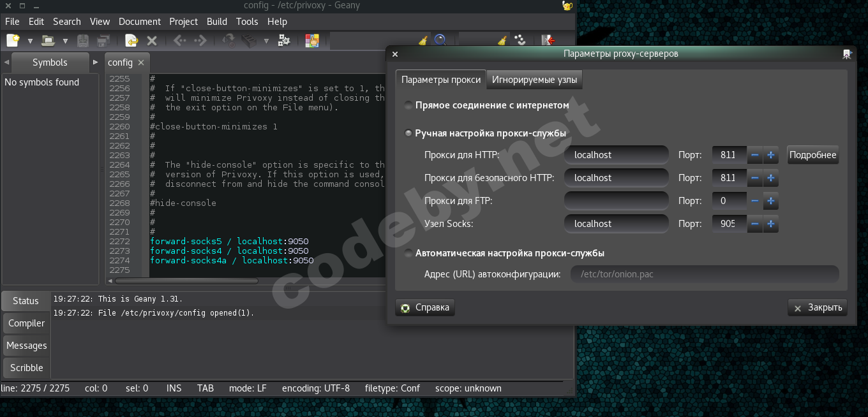The height and width of the screenshot is (417, 868).
Task: Open the Edit menu
Action: pyautogui.click(x=36, y=21)
